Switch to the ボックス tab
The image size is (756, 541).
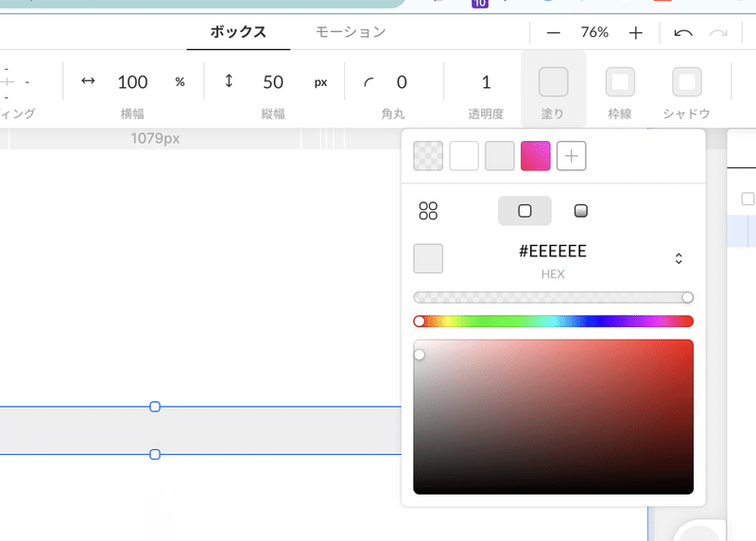(x=238, y=32)
